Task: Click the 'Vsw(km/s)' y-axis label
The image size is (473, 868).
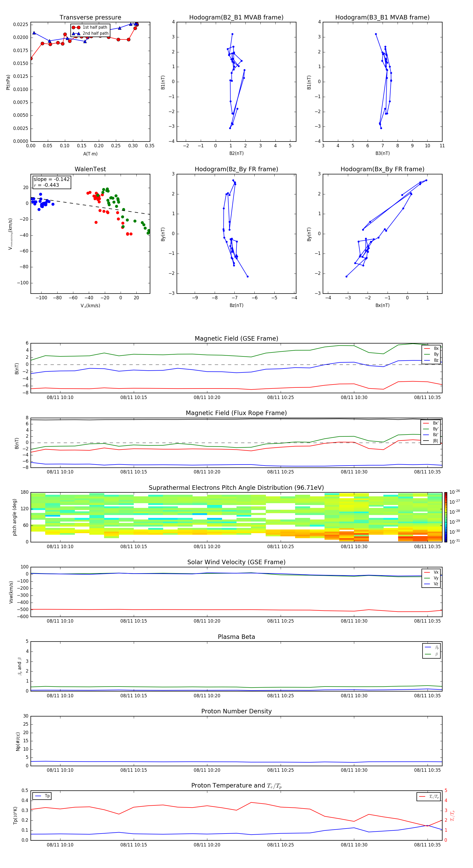Action: pyautogui.click(x=11, y=592)
